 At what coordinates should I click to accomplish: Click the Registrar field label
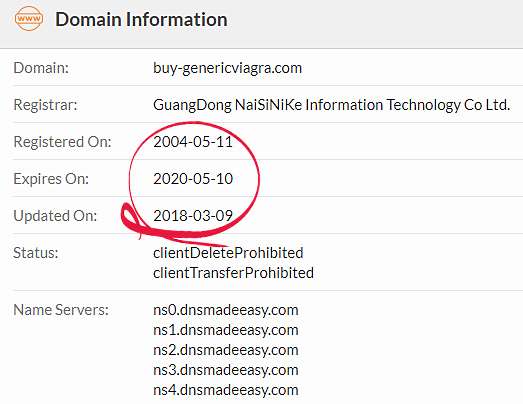(45, 105)
